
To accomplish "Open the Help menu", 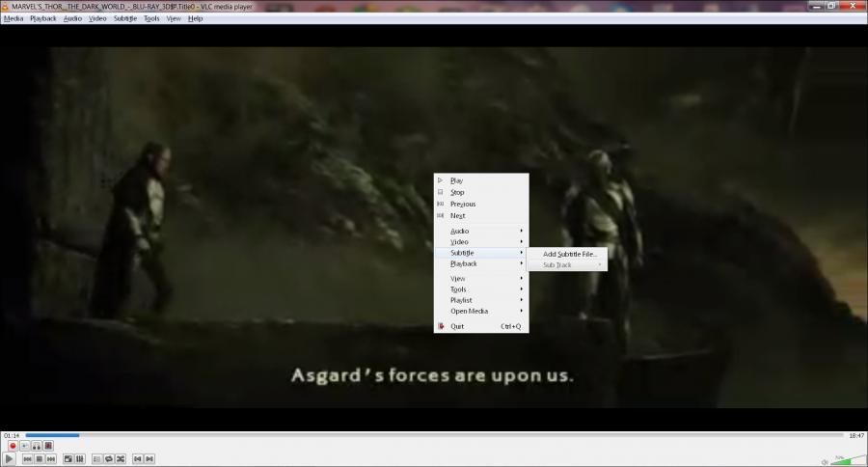I will (195, 19).
